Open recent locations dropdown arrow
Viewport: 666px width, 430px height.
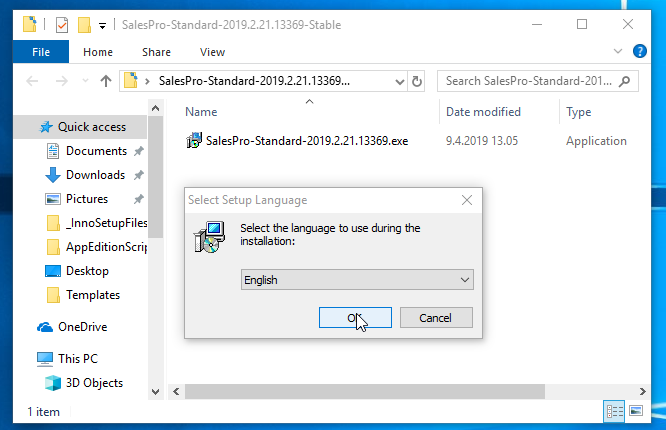click(x=85, y=81)
